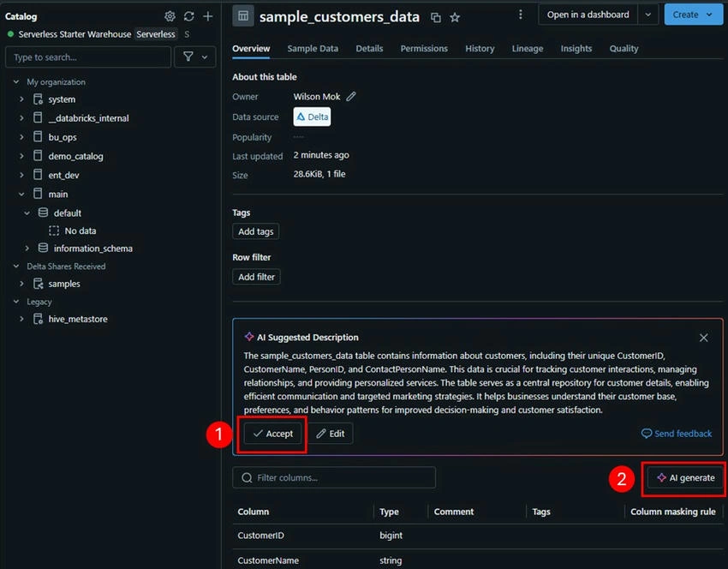
Task: Open catalog settings gear icon
Action: point(170,16)
